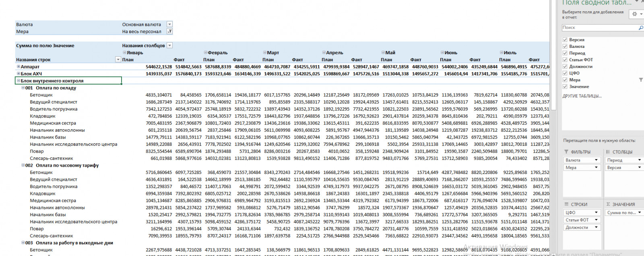Click Повар under 002 Оплата по часовому тарифу

click(x=37, y=229)
